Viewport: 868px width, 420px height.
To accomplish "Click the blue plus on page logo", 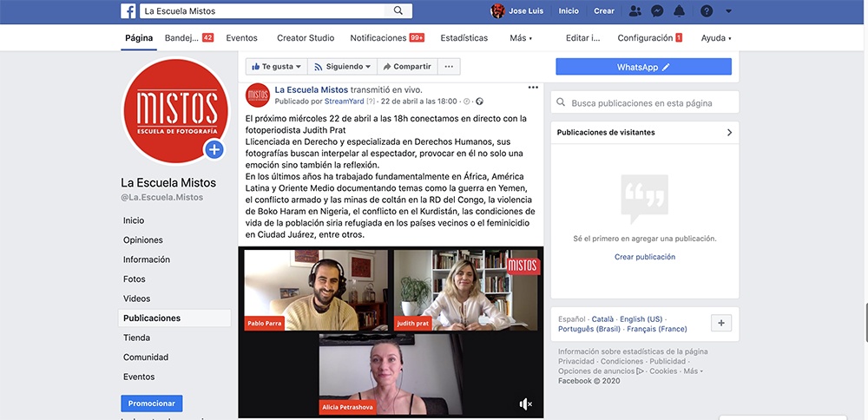I will coord(214,149).
